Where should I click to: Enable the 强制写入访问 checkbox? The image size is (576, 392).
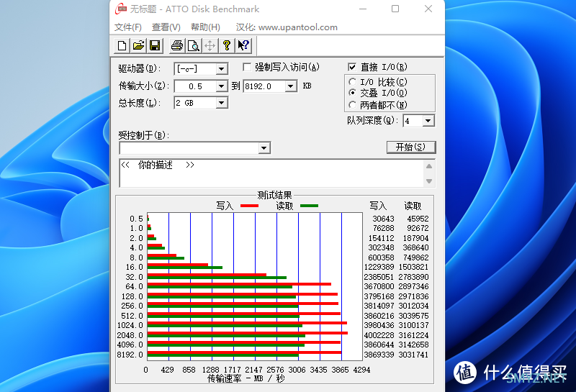tap(247, 67)
